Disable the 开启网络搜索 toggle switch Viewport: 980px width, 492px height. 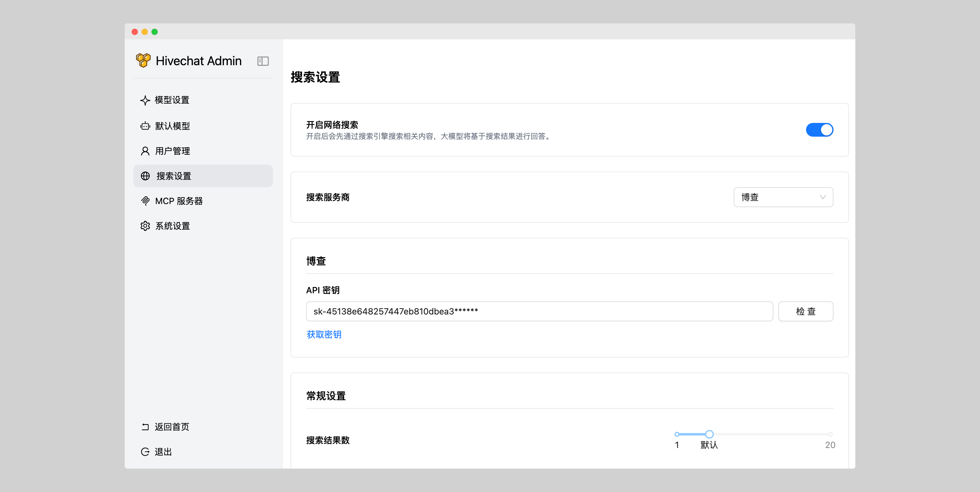[x=819, y=130]
